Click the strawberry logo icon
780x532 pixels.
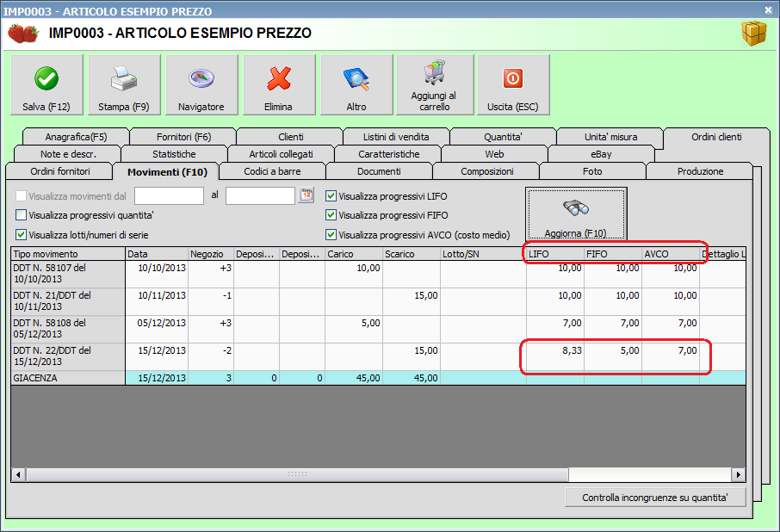(x=23, y=34)
